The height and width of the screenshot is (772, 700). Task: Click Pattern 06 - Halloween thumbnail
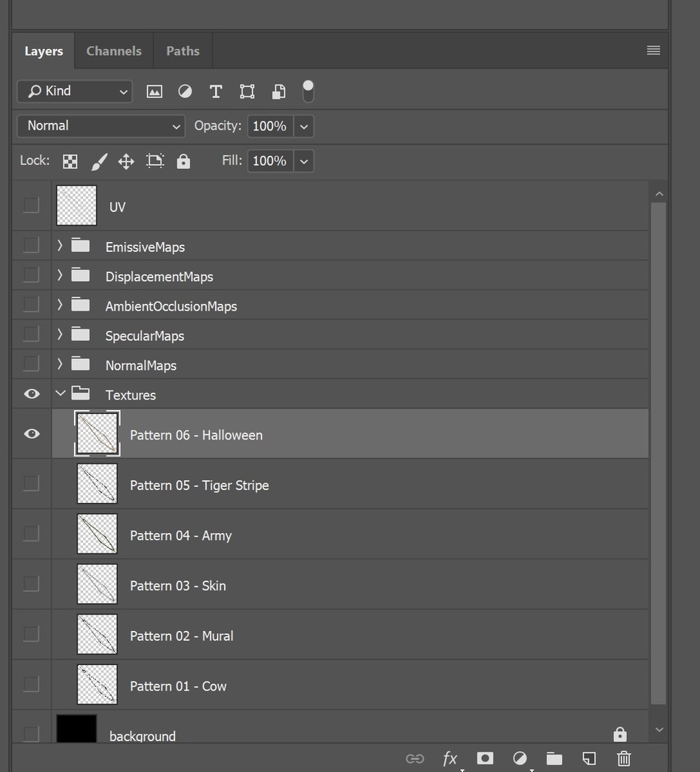click(x=97, y=433)
